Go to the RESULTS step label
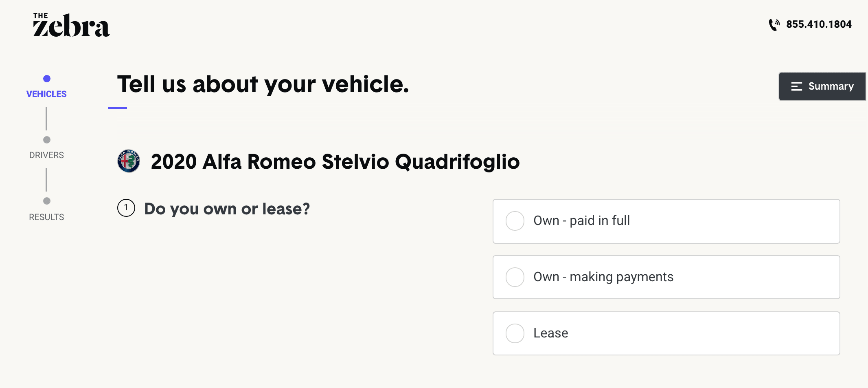The image size is (868, 388). [46, 217]
